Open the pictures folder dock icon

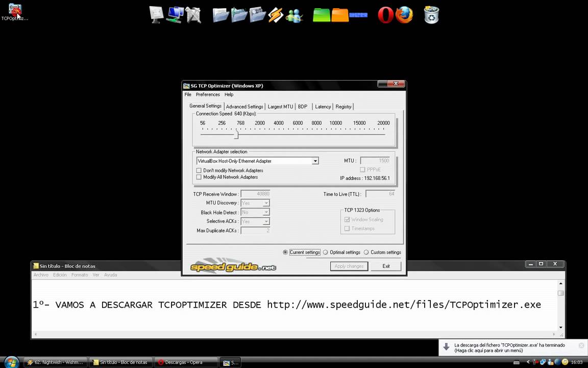pos(257,15)
